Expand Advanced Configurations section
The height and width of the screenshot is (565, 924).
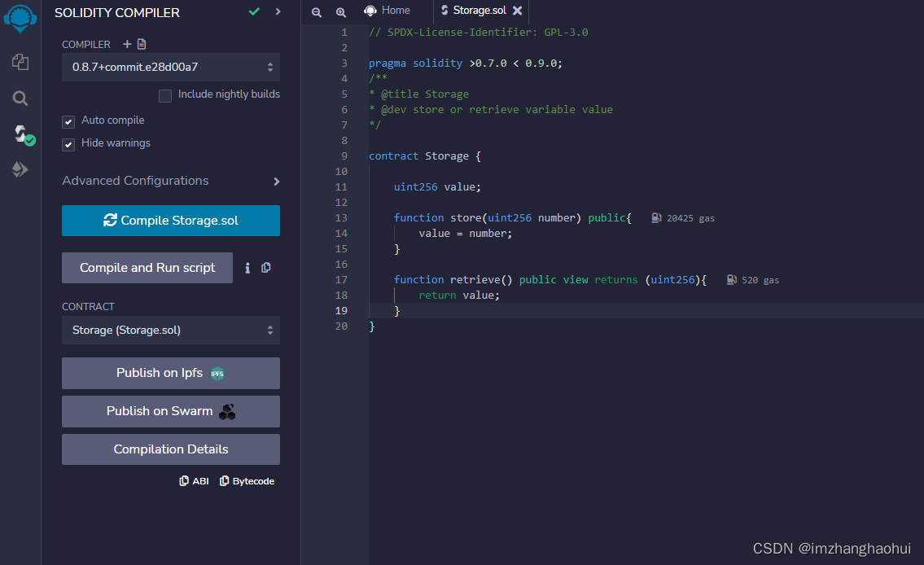276,182
